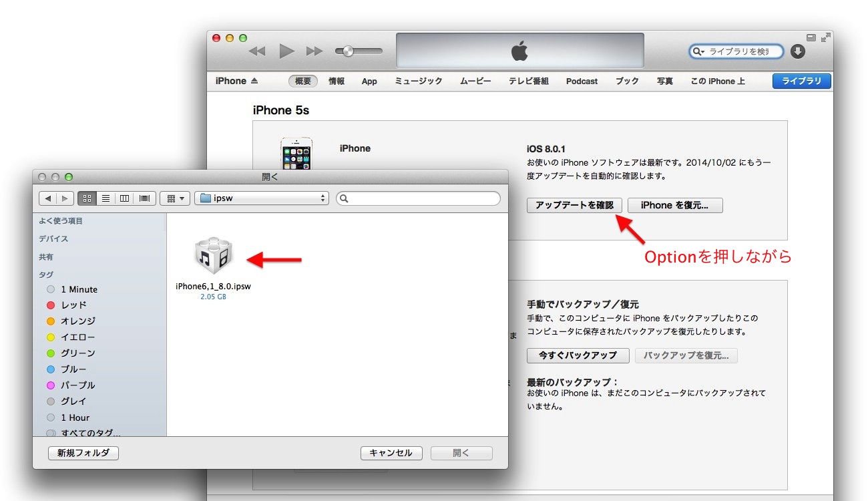868x501 pixels.
Task: Click the iPhone を復元... button
Action: (x=676, y=205)
